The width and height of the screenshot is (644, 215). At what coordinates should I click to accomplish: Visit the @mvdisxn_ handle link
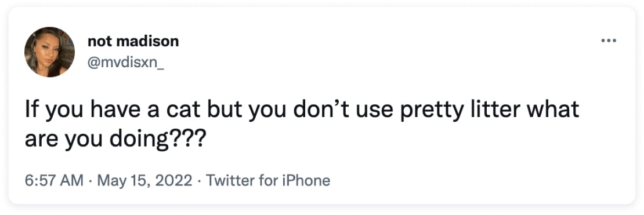(x=126, y=63)
